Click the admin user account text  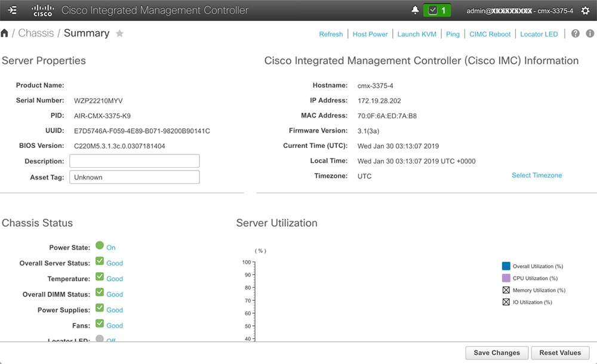click(x=520, y=11)
